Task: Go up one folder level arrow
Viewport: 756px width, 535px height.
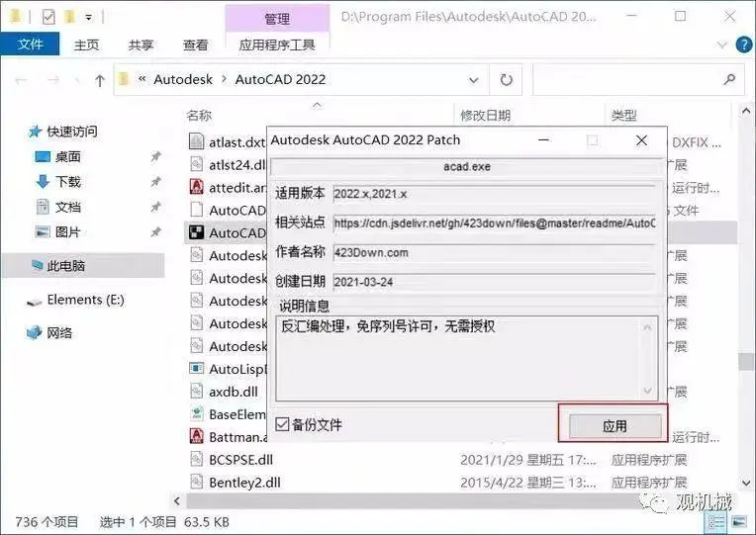Action: click(100, 80)
